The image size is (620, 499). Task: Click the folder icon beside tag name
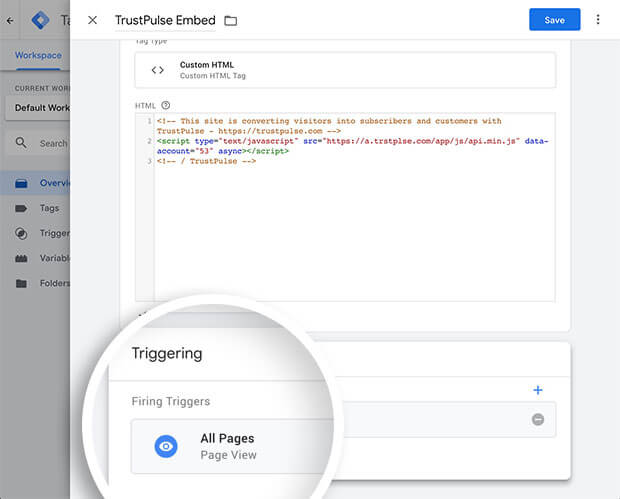[231, 21]
